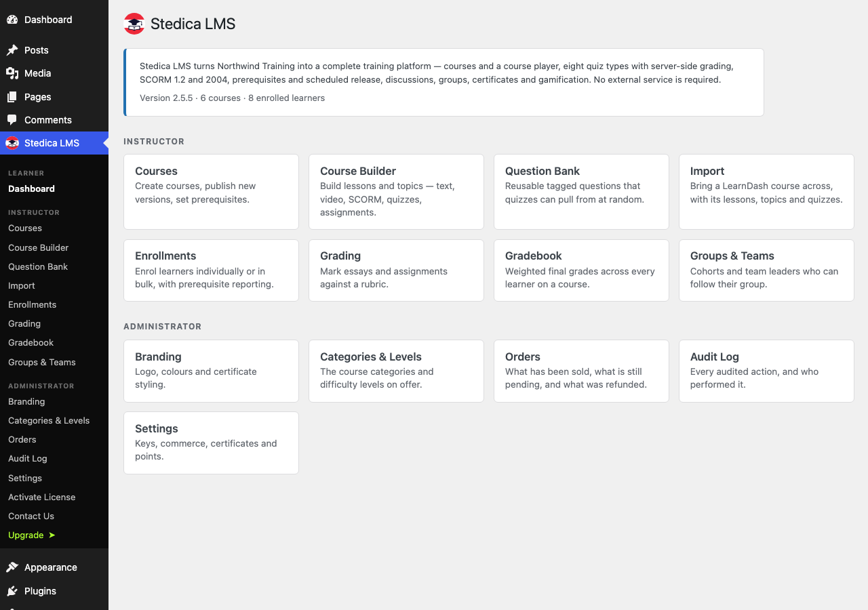Screen dimensions: 868x610
Task: Open Contact Us in the sidebar
Action: [x=31, y=516]
